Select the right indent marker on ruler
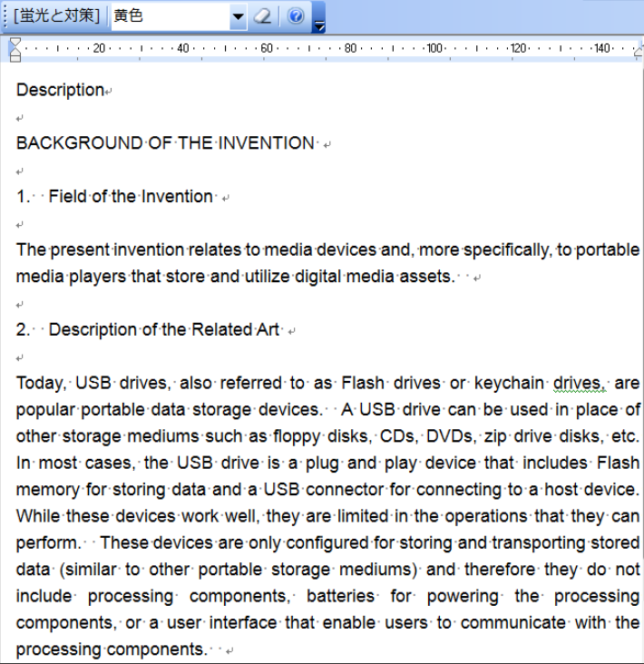Image resolution: width=644 pixels, height=664 pixels. tap(638, 53)
